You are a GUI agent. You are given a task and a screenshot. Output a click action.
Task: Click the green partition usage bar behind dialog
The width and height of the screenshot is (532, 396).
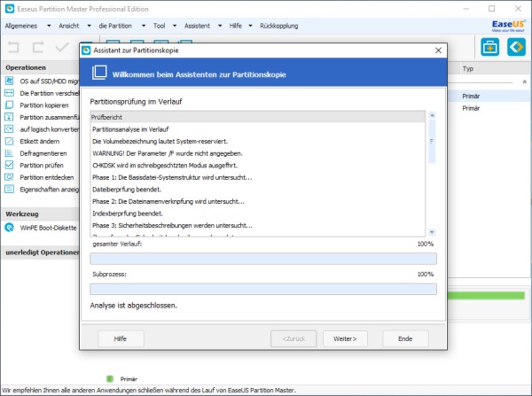click(487, 296)
